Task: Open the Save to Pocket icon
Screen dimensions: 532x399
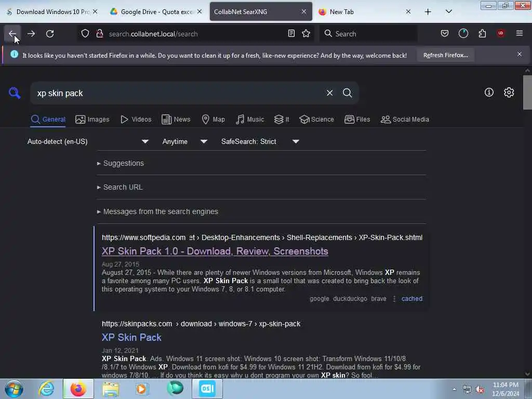Action: 445,33
